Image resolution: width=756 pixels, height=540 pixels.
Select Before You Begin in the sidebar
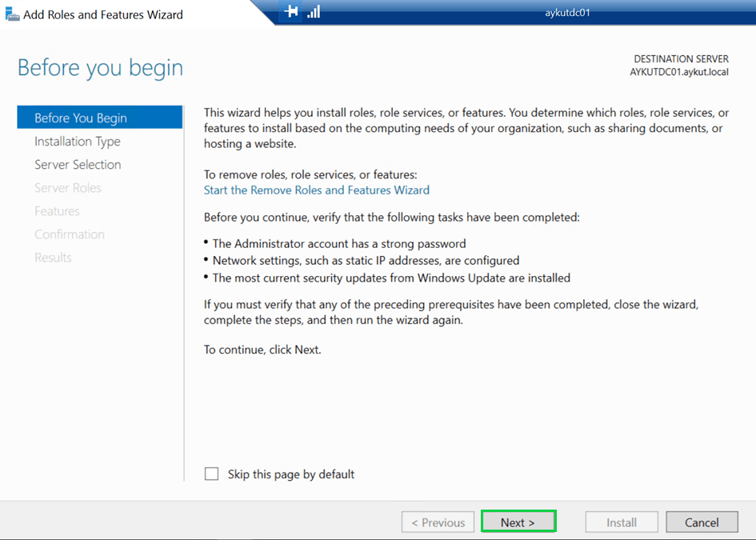(81, 118)
